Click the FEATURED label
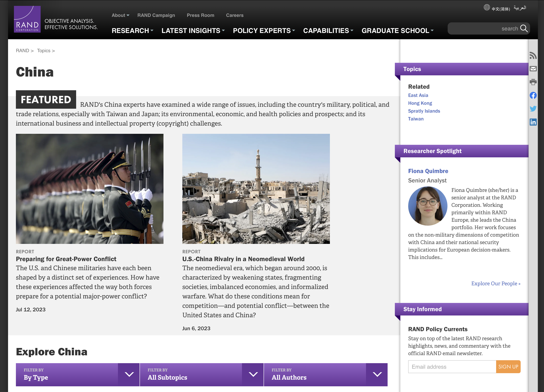Image resolution: width=544 pixels, height=392 pixels. click(46, 99)
